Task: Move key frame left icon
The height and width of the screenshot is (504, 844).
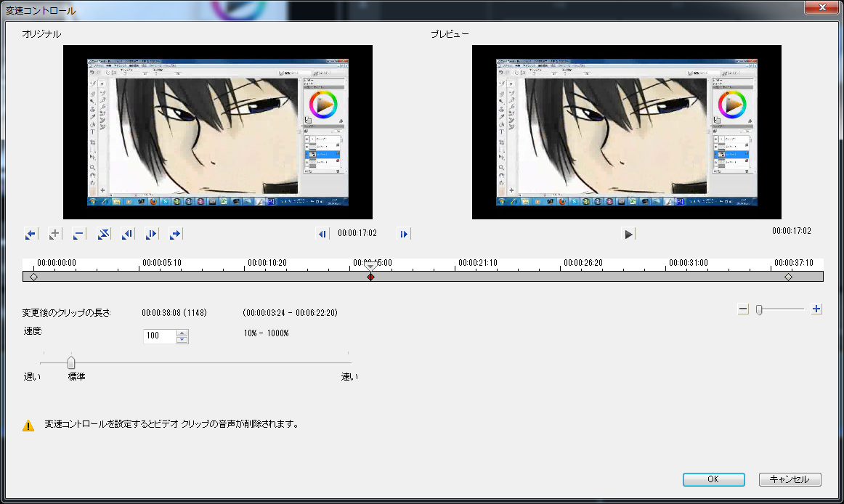Action: point(128,234)
